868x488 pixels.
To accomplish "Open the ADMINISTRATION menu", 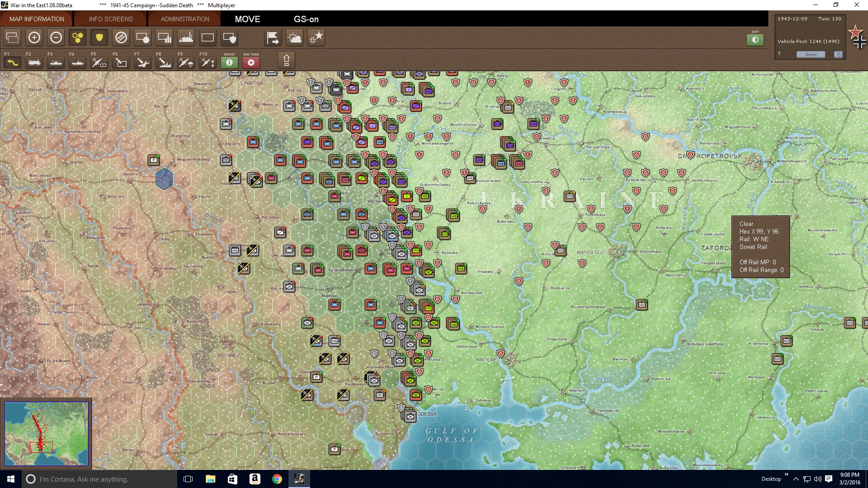I will pos(184,19).
